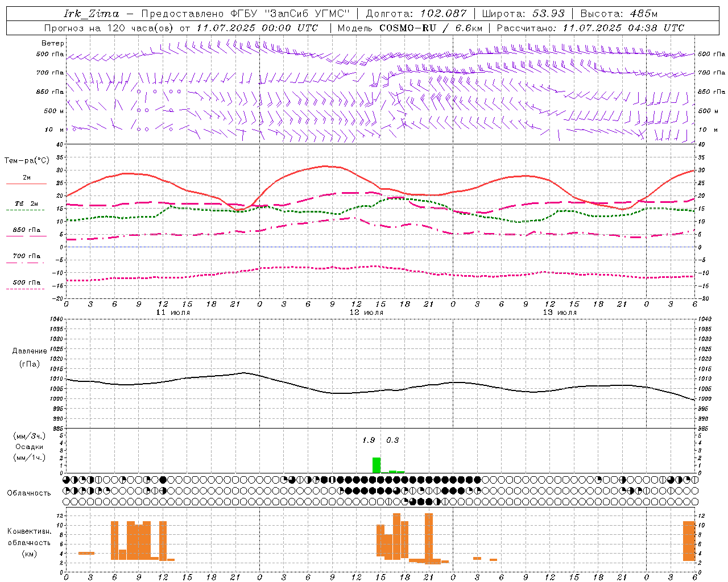Click the 500 гПа temperature legend entry
This screenshot has width=728, height=582.
27,282
